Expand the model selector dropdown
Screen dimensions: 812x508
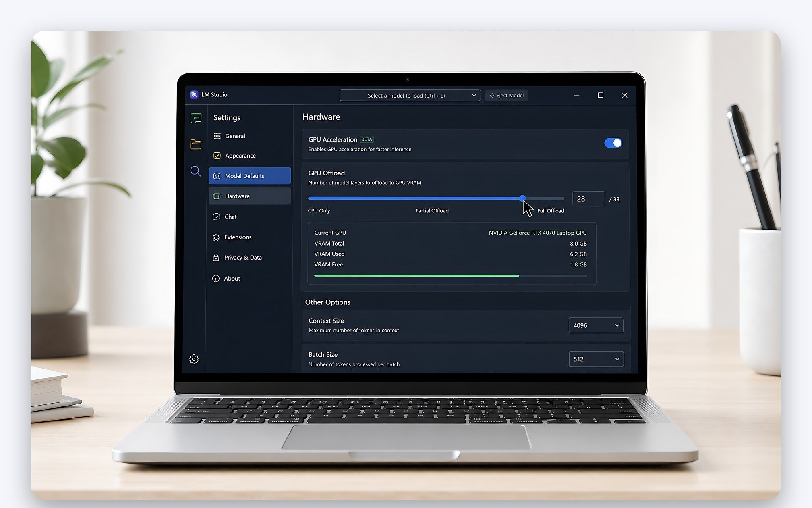pos(410,96)
